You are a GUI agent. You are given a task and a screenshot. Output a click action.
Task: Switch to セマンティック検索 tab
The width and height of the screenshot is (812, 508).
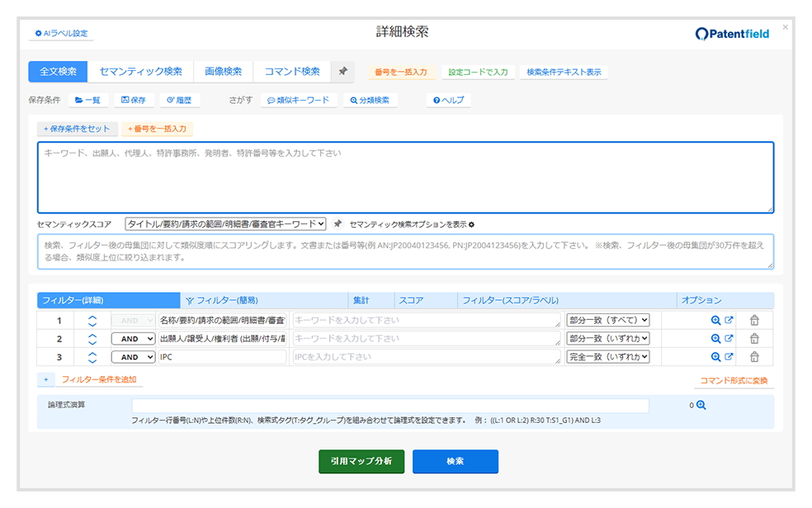140,72
